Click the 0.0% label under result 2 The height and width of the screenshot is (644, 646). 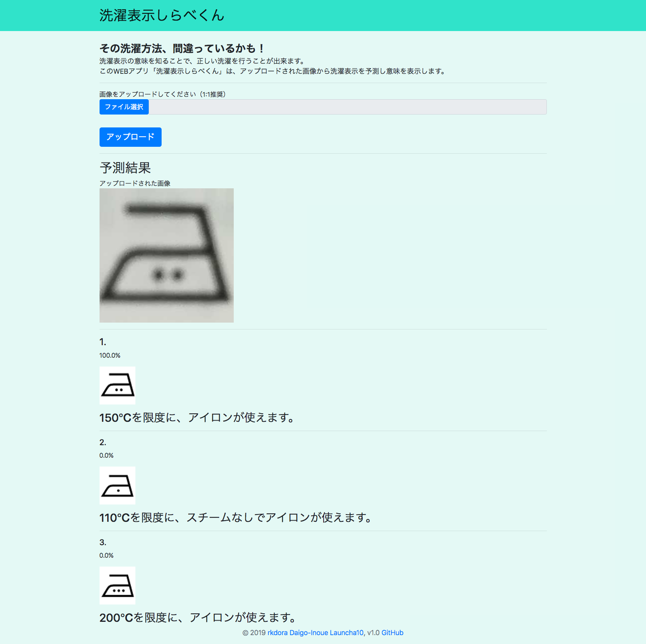[106, 455]
